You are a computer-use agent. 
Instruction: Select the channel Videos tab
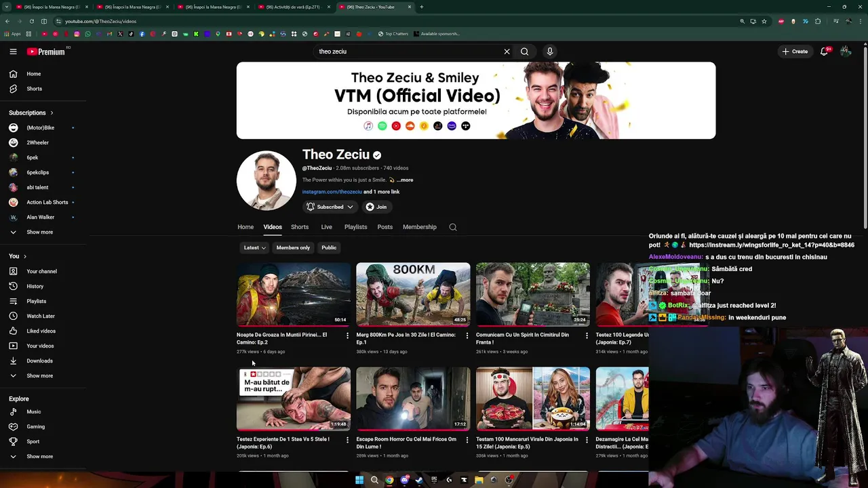[273, 227]
